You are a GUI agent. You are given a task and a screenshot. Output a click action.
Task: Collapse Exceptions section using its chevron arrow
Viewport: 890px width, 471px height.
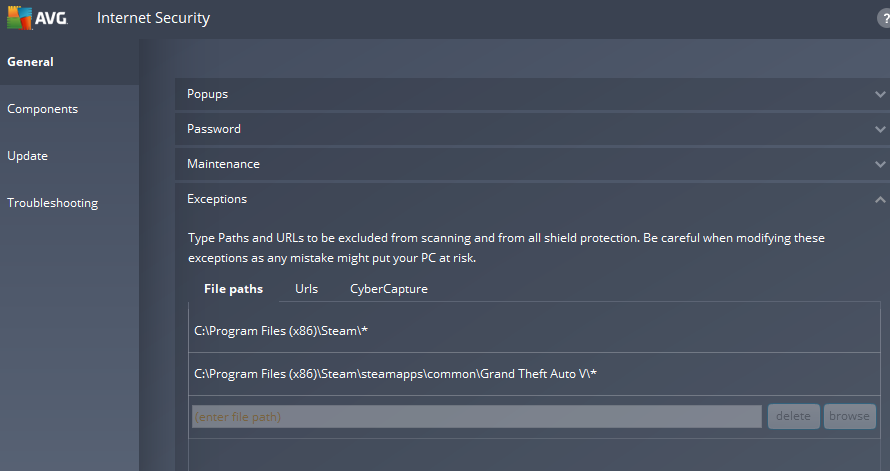tap(879, 199)
